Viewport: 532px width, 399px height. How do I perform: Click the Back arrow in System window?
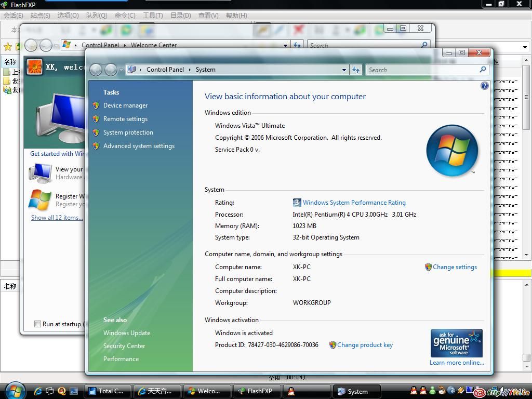[96, 70]
